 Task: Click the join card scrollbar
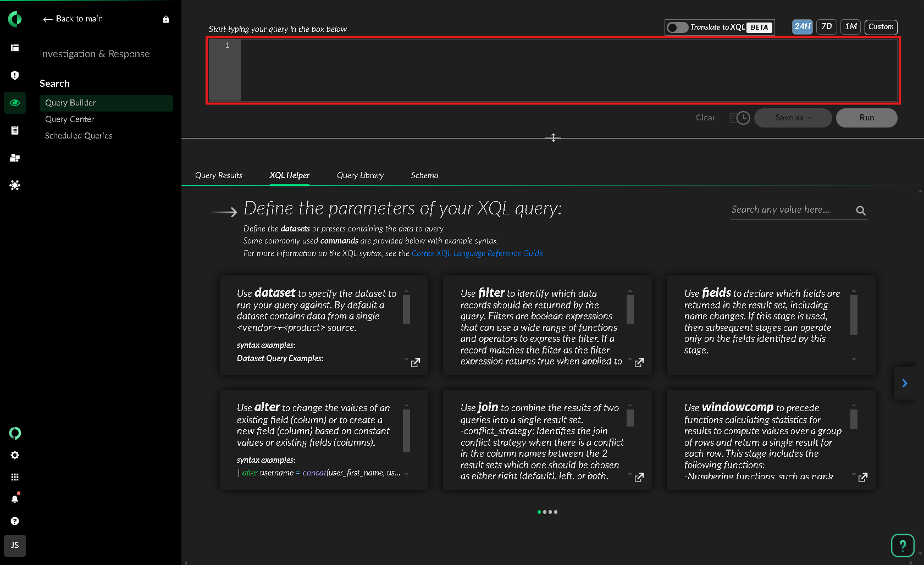click(630, 418)
